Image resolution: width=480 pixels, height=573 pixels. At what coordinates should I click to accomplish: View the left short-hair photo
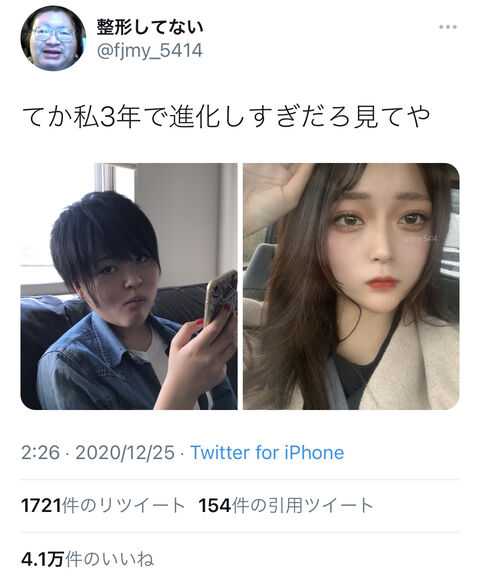[x=129, y=286]
